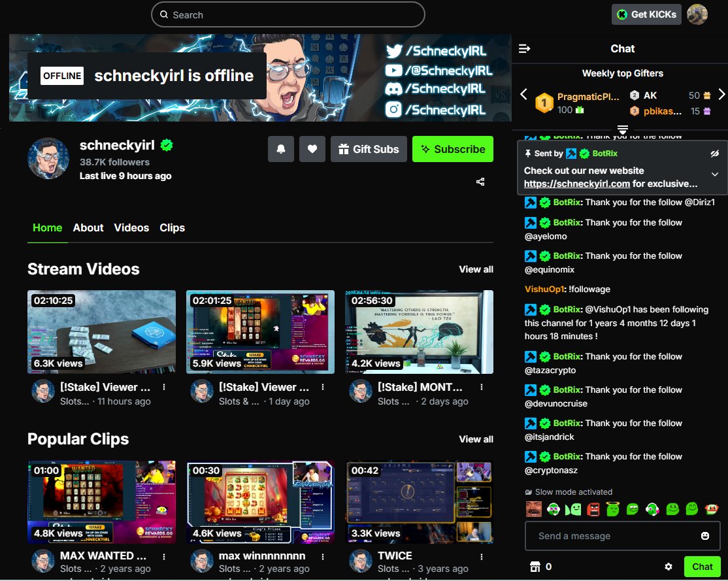Open user profile avatar at top right
Screen dimensions: 728x581
[x=697, y=14]
